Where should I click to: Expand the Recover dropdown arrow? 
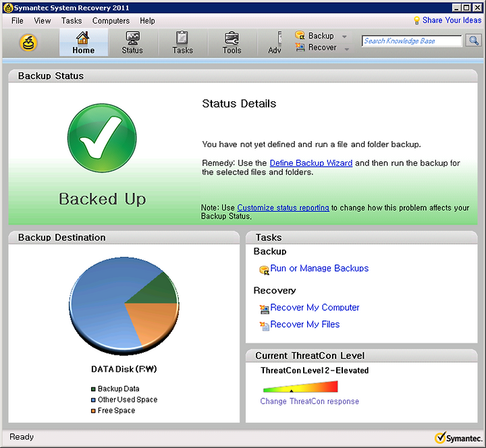347,49
